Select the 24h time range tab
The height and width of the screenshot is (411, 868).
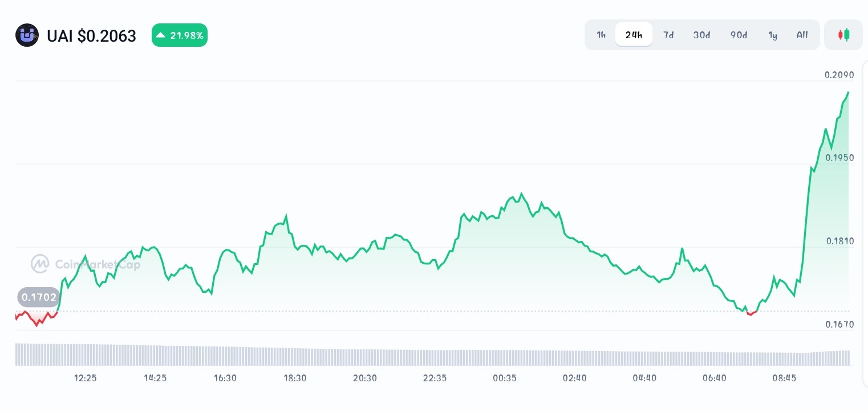point(634,35)
